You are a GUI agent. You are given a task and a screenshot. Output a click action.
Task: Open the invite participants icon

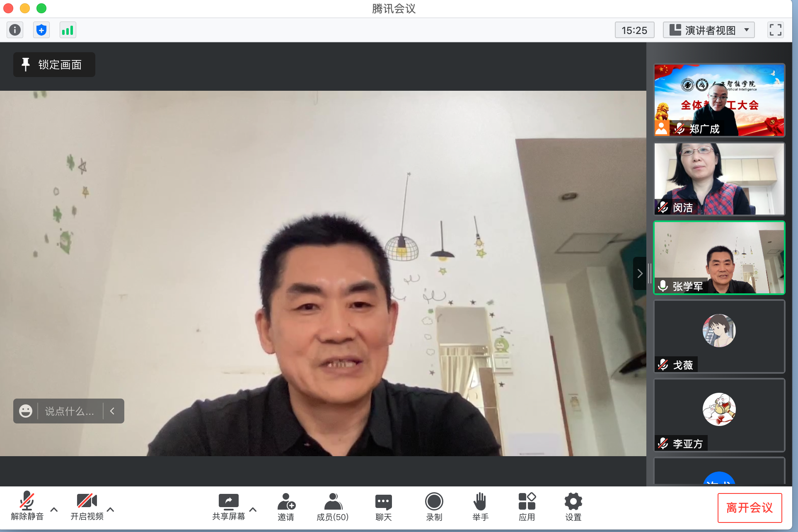tap(286, 507)
